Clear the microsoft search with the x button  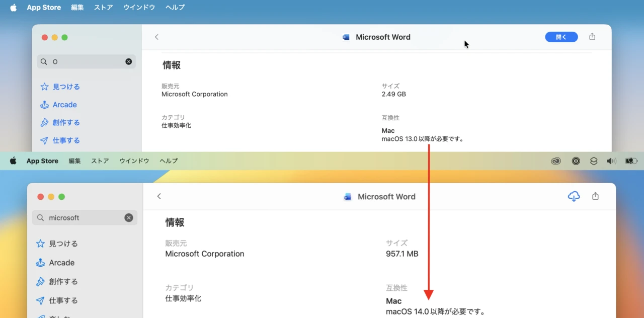click(129, 217)
